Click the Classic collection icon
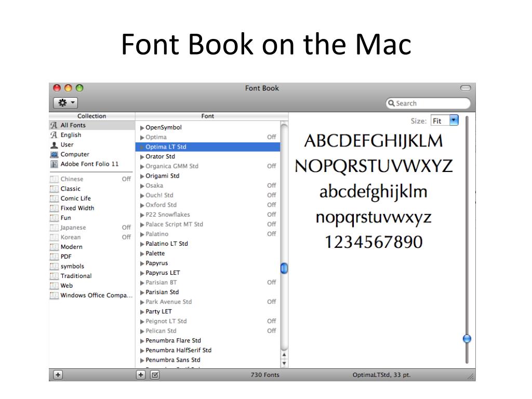 54,189
